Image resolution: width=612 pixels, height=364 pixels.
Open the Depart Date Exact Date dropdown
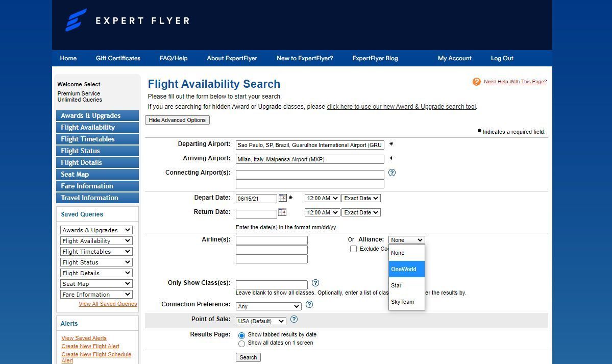[361, 199]
